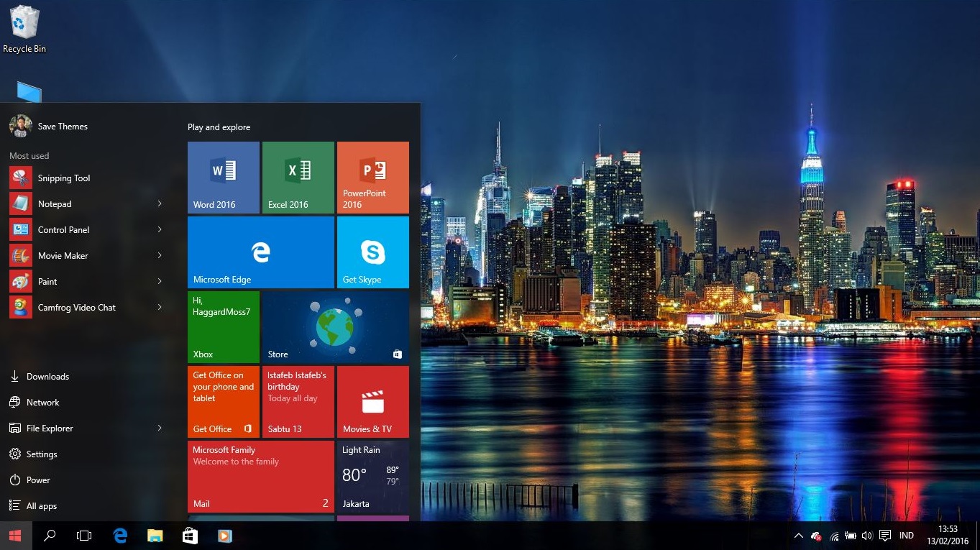Image resolution: width=980 pixels, height=550 pixels.
Task: Open the Windows Defender tray icon
Action: tap(816, 536)
